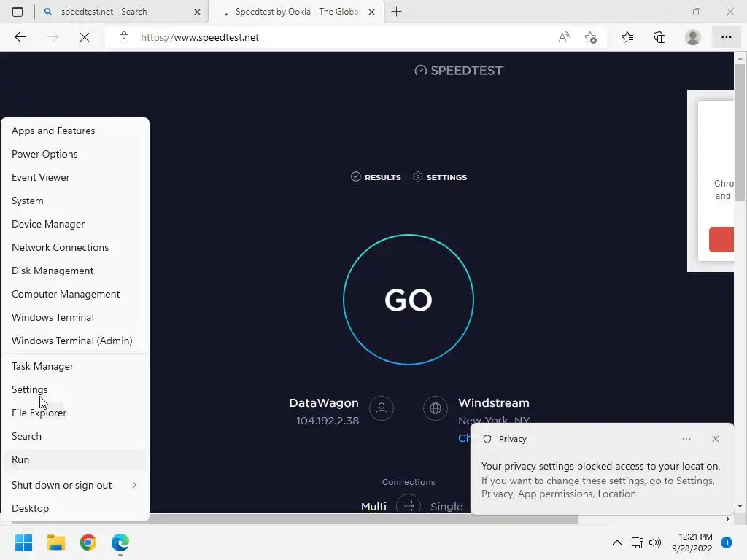Open volume control tray icon

click(x=655, y=542)
